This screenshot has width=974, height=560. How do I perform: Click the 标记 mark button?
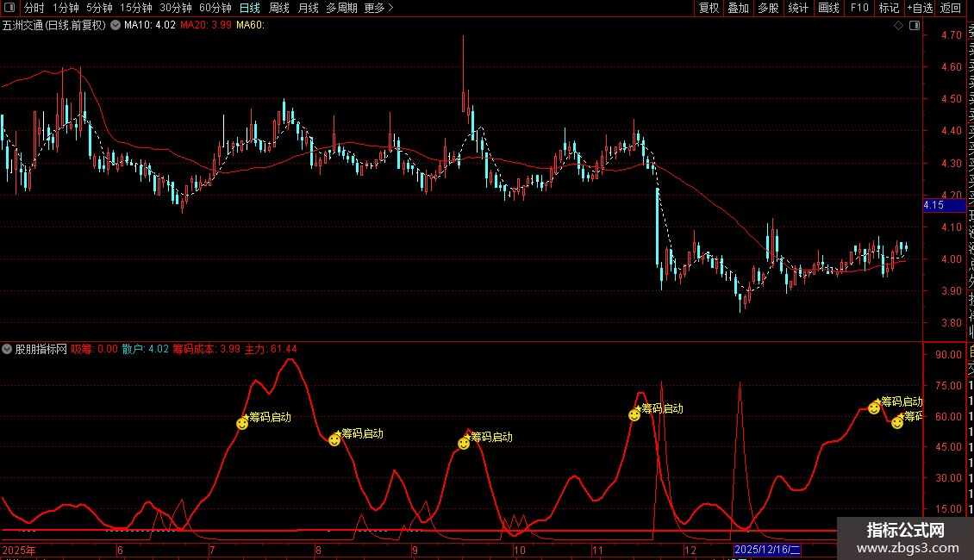click(889, 8)
